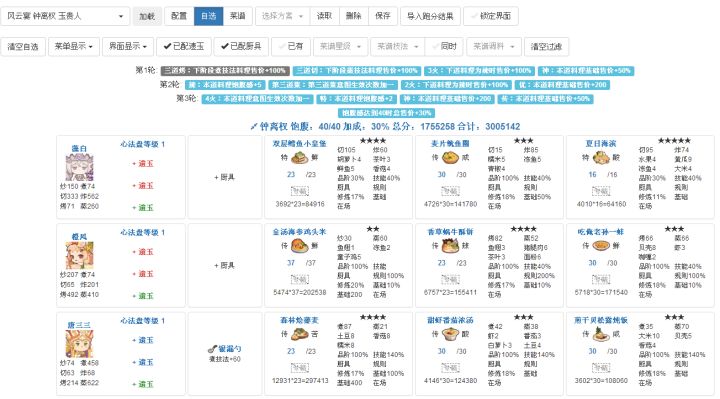Click the 加载 button

(x=147, y=16)
